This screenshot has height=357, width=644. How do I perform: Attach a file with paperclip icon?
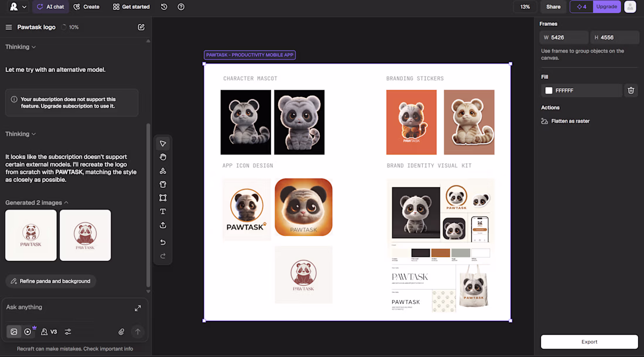tap(121, 332)
